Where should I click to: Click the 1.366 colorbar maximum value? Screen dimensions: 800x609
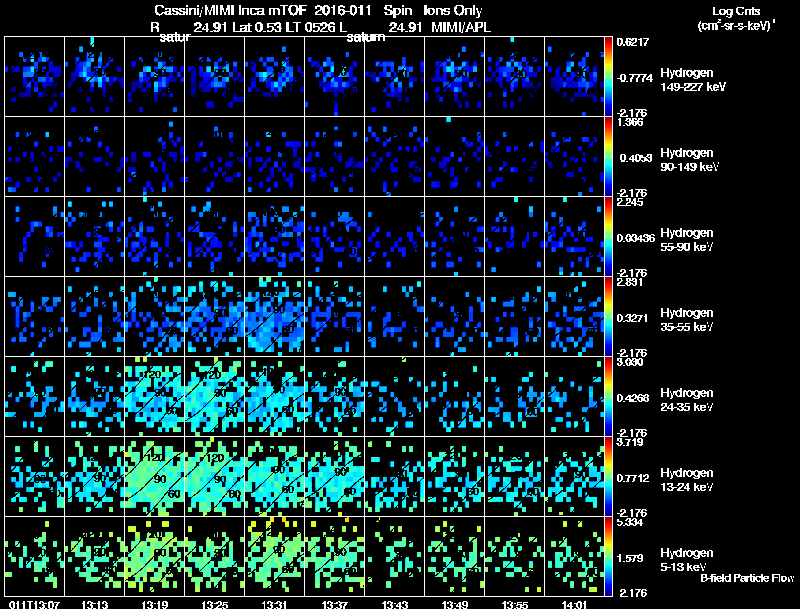(x=630, y=122)
